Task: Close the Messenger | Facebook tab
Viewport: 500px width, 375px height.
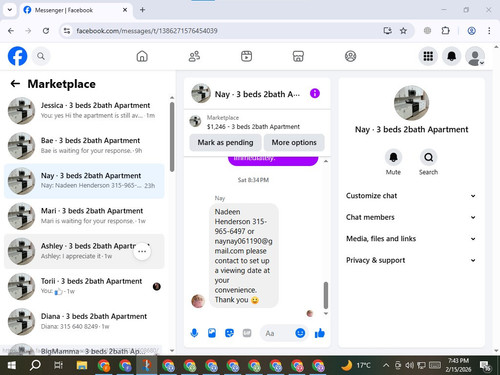Action: (125, 10)
